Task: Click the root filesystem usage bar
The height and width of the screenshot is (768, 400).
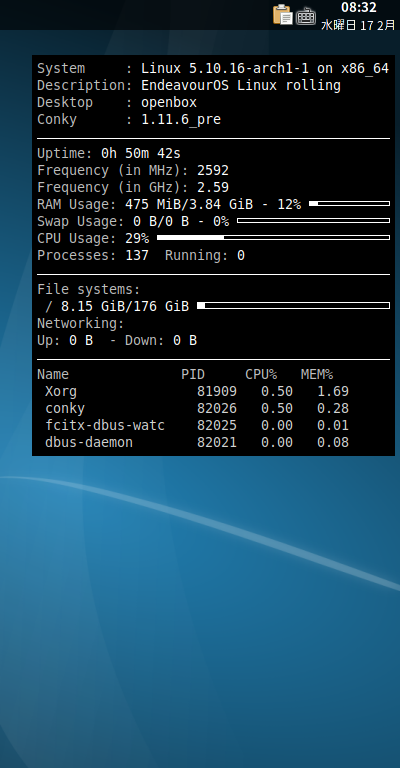Action: [x=293, y=306]
